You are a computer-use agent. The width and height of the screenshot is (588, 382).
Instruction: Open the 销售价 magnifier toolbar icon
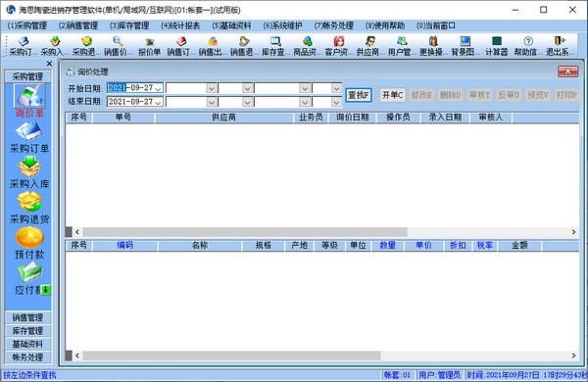118,46
